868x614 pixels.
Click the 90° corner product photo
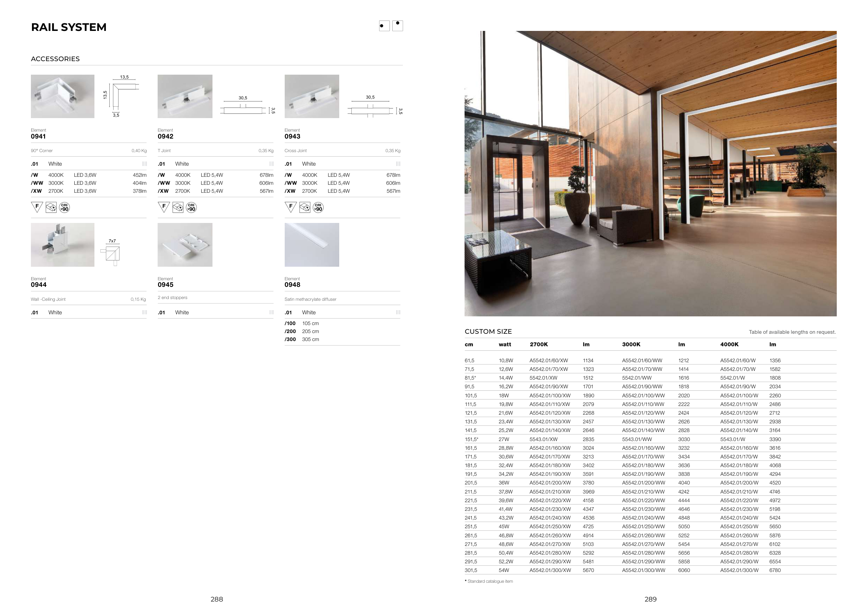[62, 97]
